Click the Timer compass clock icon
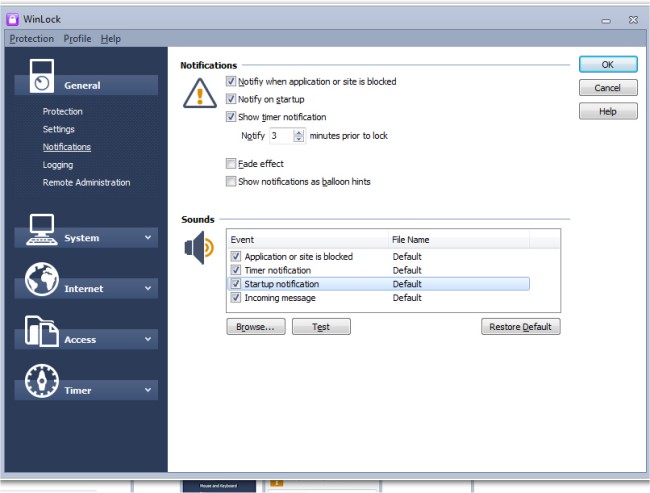 coord(41,381)
